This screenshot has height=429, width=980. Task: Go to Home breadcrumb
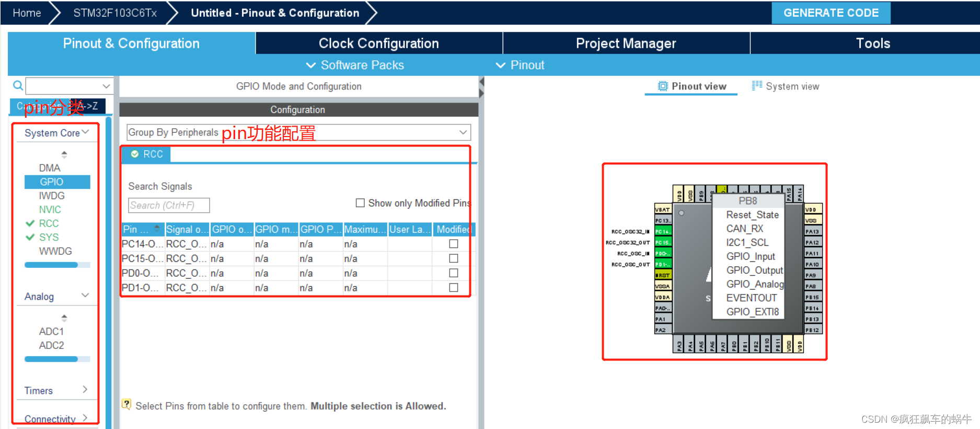27,13
